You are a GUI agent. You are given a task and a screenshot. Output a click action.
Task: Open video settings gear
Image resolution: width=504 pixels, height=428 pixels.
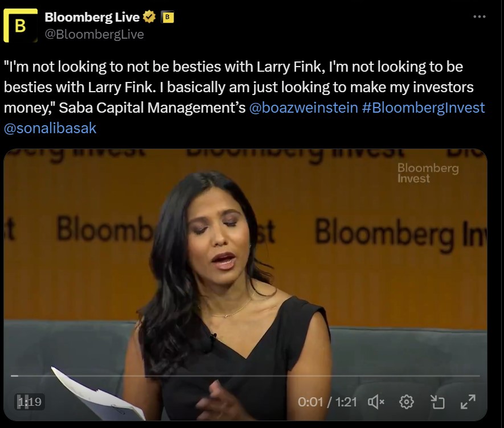click(406, 402)
